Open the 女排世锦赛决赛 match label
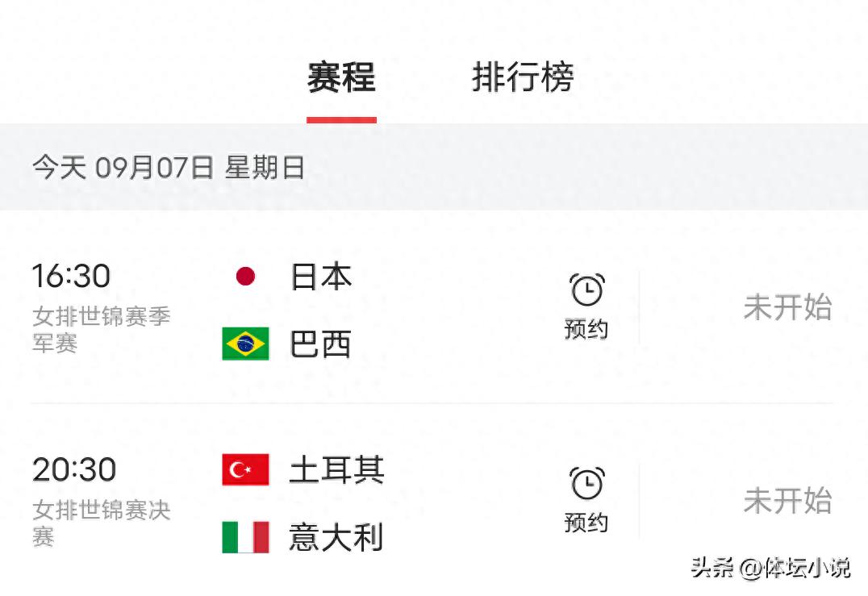868x596 pixels. coord(102,523)
